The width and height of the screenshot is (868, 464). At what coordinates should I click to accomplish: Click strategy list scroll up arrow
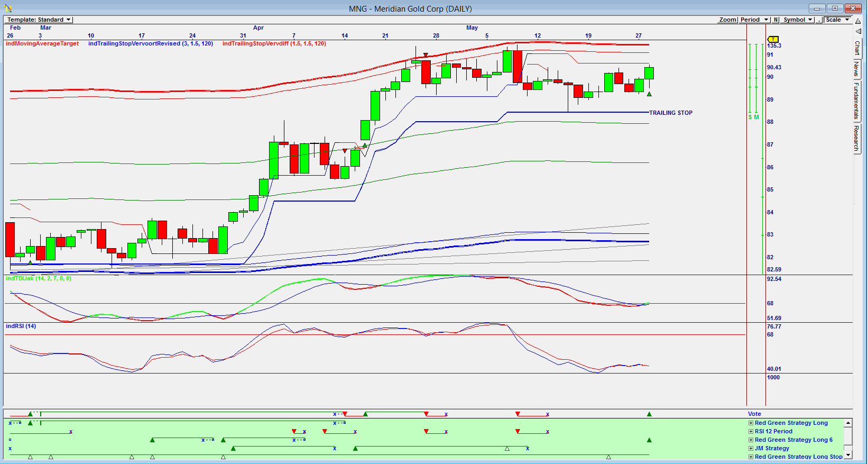point(848,423)
